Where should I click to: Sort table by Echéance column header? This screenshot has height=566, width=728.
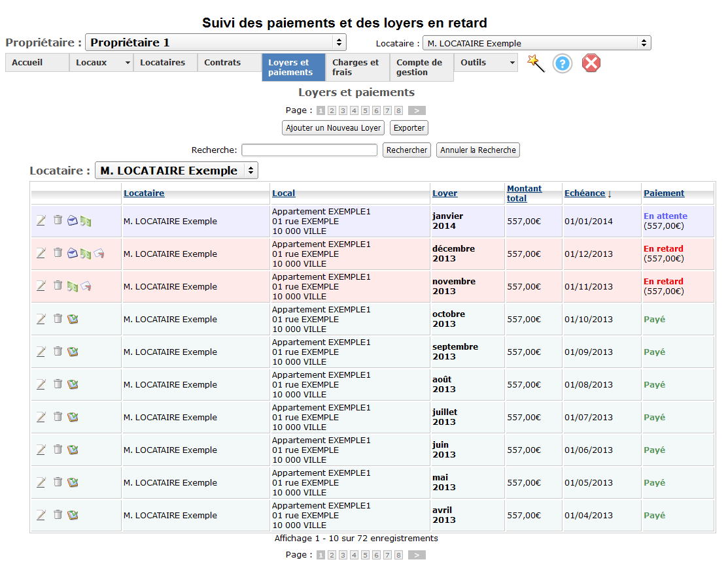[x=587, y=193]
